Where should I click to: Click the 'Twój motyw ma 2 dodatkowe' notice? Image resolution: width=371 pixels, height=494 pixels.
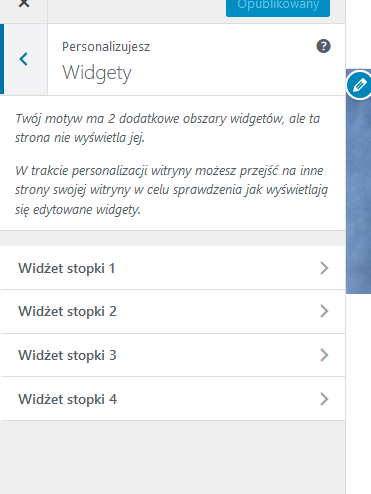coord(167,128)
